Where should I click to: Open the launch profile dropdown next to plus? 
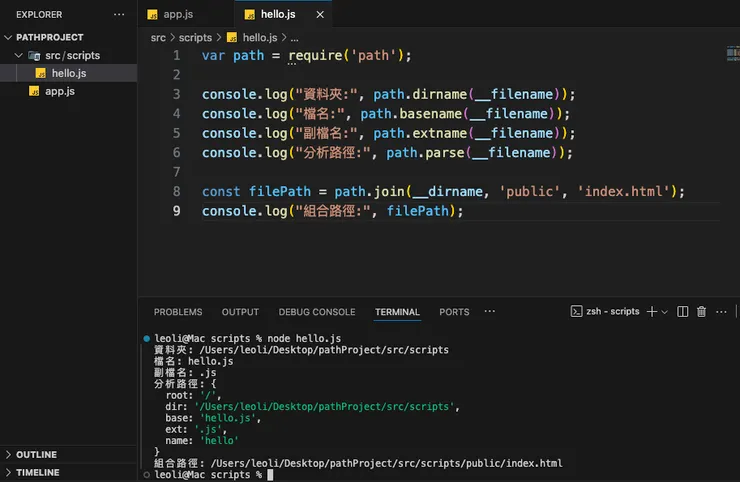coord(664,312)
